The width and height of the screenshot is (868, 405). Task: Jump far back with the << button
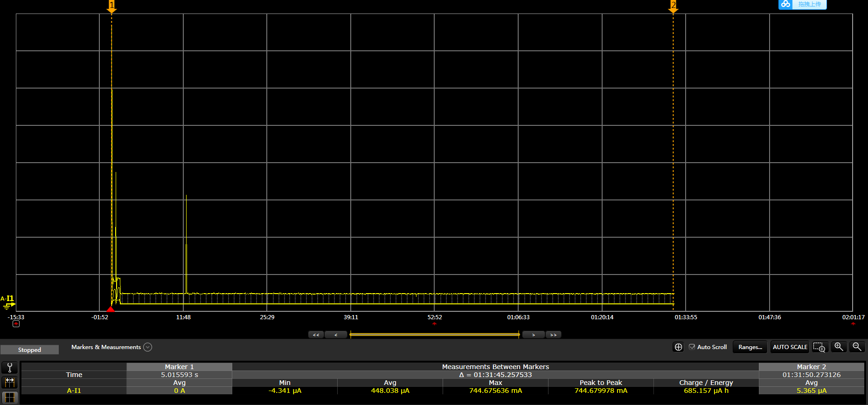coord(316,335)
